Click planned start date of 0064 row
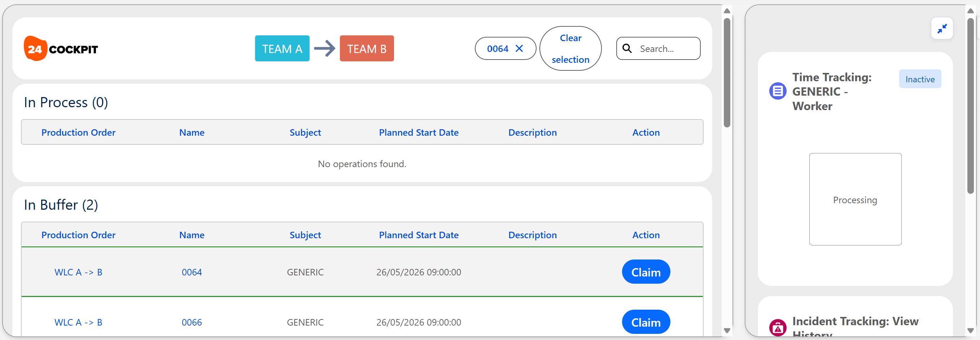The width and height of the screenshot is (980, 340). click(x=419, y=272)
